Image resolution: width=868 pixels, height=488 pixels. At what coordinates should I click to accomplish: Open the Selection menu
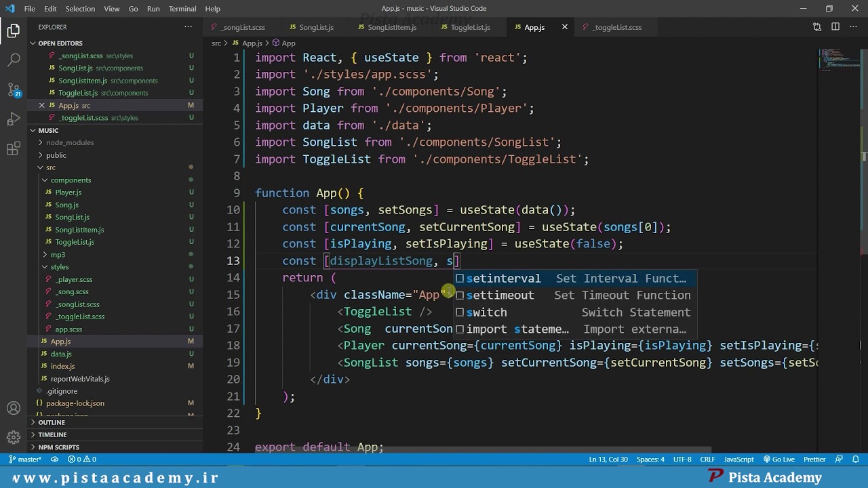coord(80,9)
